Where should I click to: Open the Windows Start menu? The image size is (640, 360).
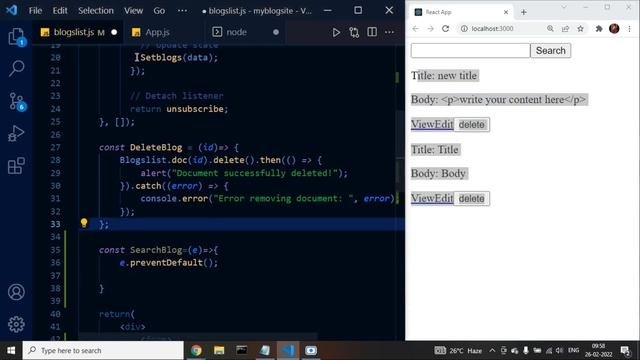[x=11, y=350]
